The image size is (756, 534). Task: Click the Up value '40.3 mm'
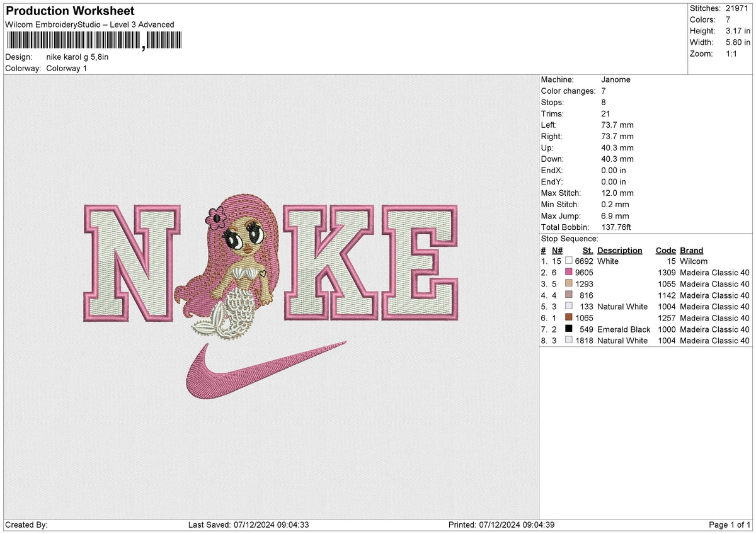(617, 147)
